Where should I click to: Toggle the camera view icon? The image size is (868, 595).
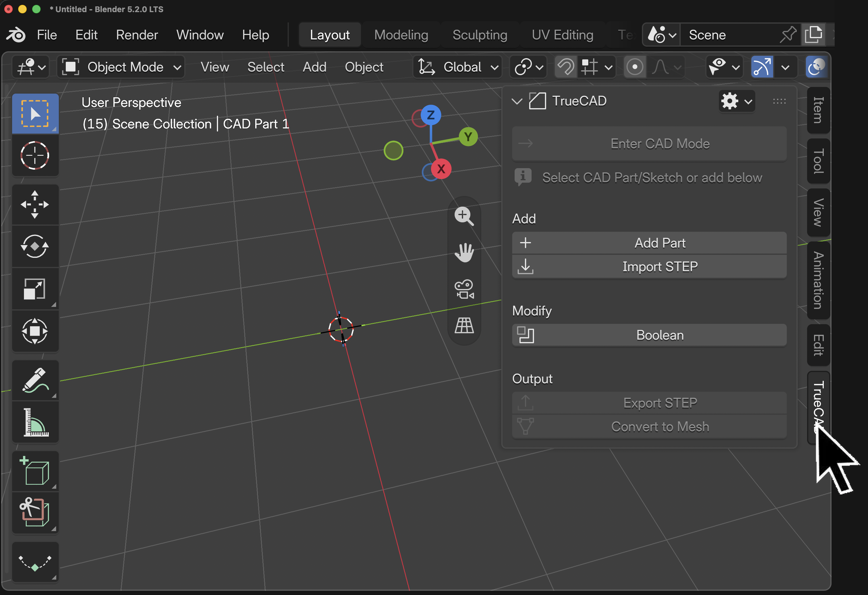(464, 289)
